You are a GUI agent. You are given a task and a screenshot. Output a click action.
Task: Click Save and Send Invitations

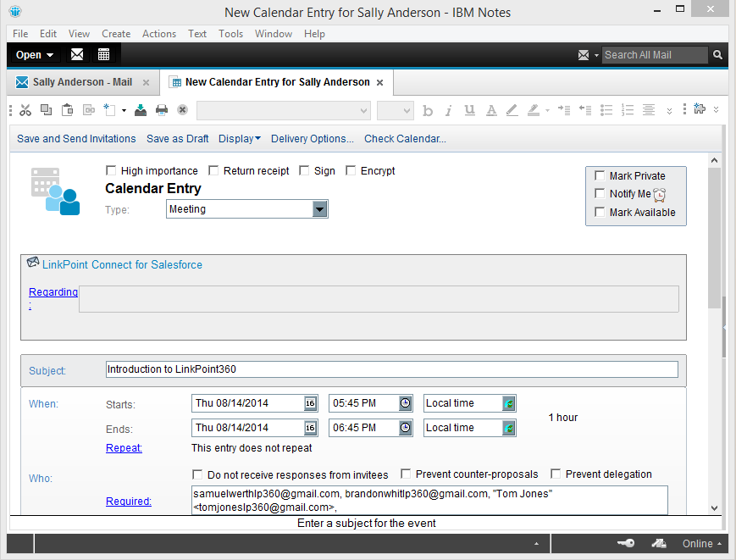[x=76, y=138]
